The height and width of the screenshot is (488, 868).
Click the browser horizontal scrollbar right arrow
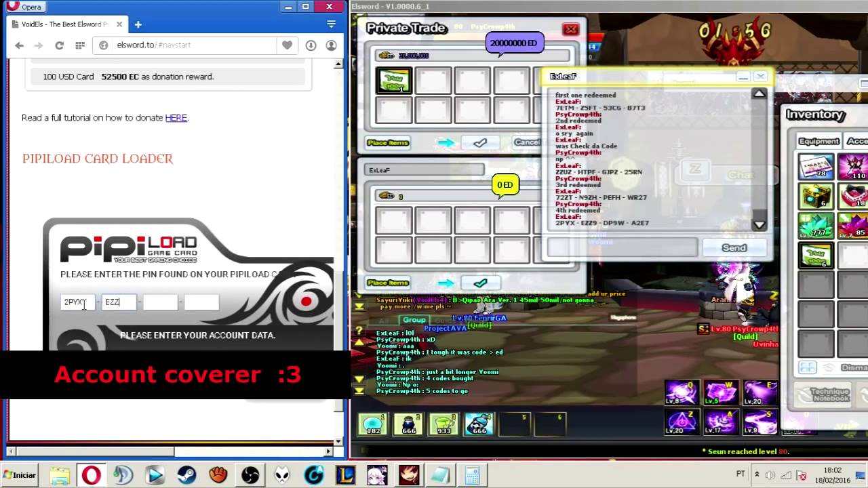tap(329, 451)
